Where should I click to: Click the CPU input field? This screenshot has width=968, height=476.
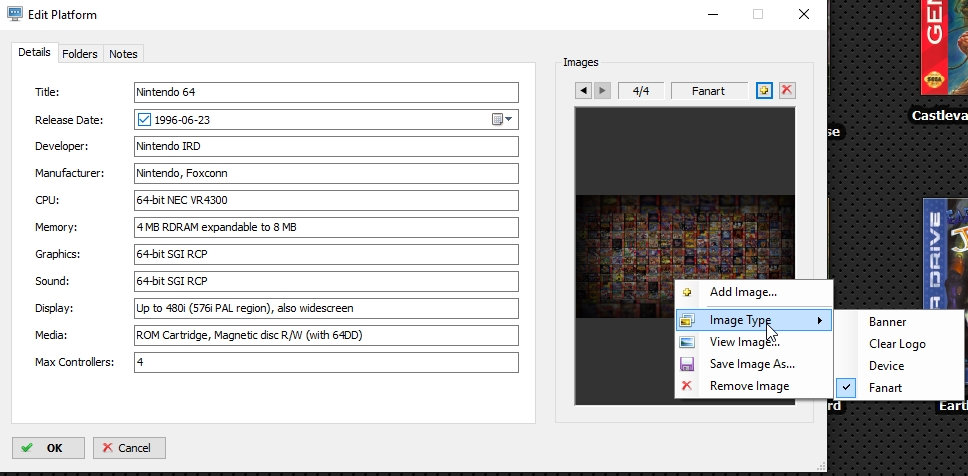pyautogui.click(x=326, y=200)
